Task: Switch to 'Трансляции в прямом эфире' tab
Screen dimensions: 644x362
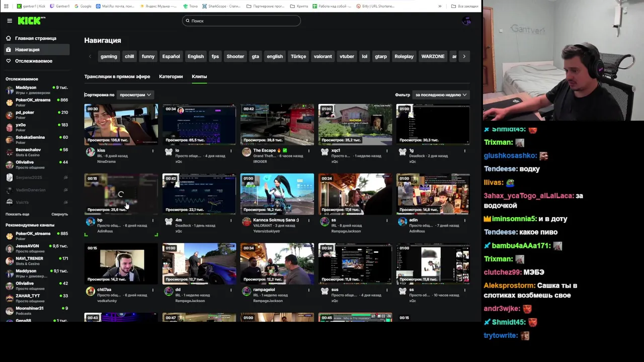Action: [117, 76]
